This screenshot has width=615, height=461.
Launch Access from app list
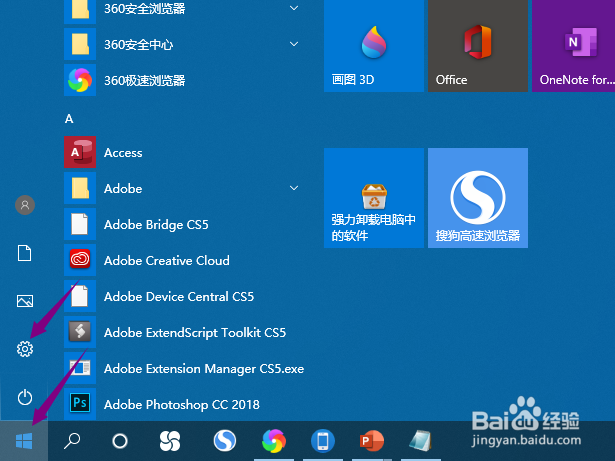(x=185, y=152)
